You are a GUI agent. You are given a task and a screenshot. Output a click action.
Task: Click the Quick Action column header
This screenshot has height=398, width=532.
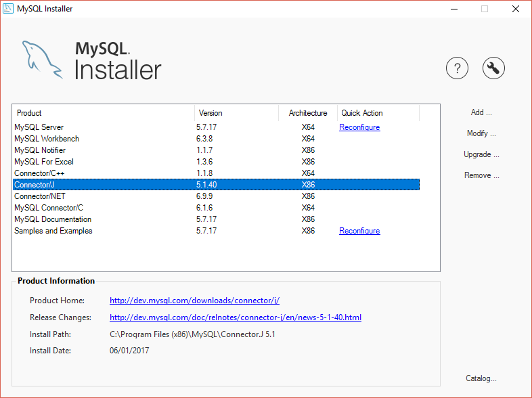tap(378, 113)
